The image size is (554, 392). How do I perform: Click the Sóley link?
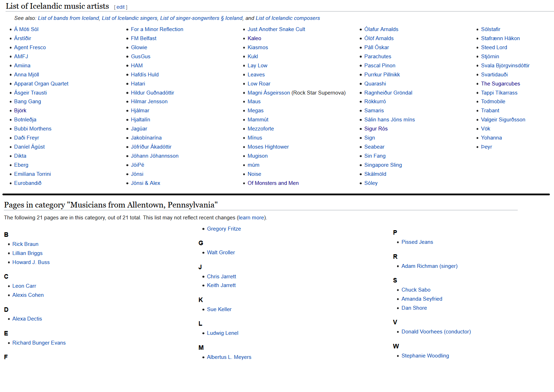pyautogui.click(x=371, y=183)
